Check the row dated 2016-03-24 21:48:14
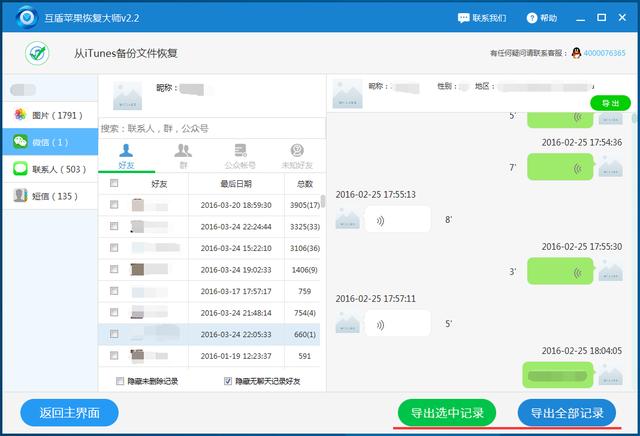 (x=114, y=313)
